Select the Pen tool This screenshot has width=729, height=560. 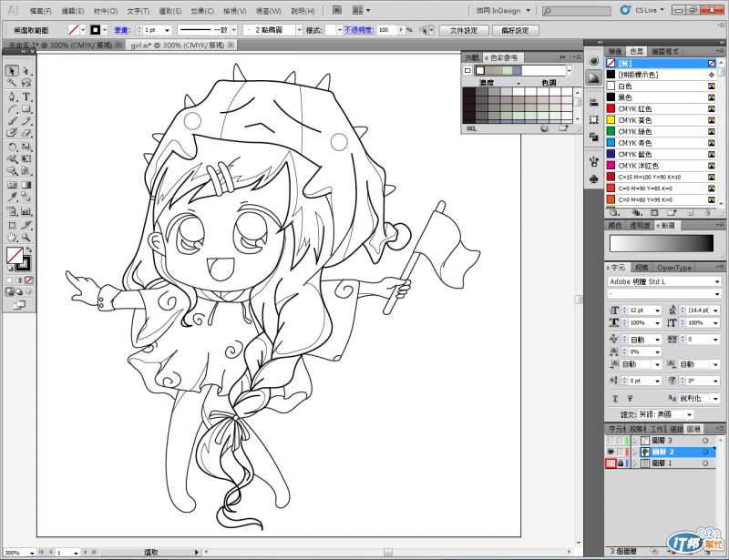(12, 97)
